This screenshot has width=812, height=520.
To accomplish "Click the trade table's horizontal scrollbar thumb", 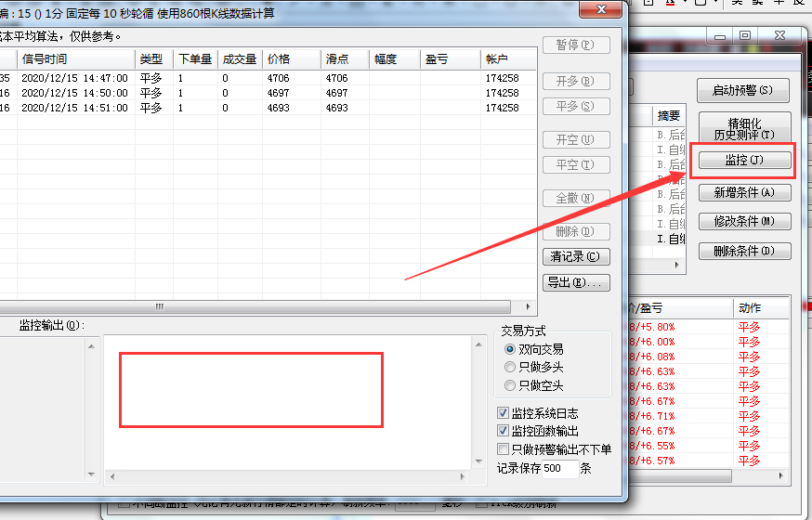I will [255, 306].
